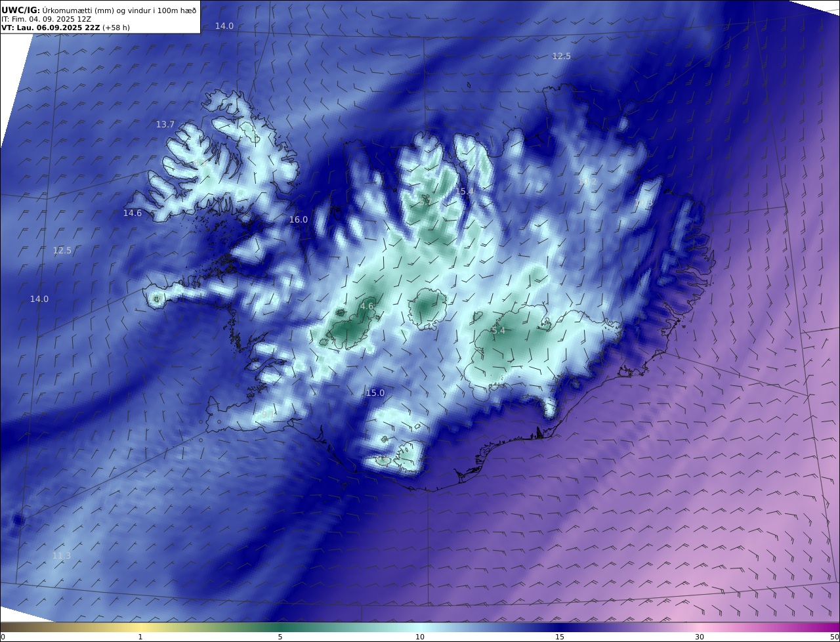Screen dimensions: 840x642
Task: Click the 14.6 value label on the map
Action: [x=133, y=213]
